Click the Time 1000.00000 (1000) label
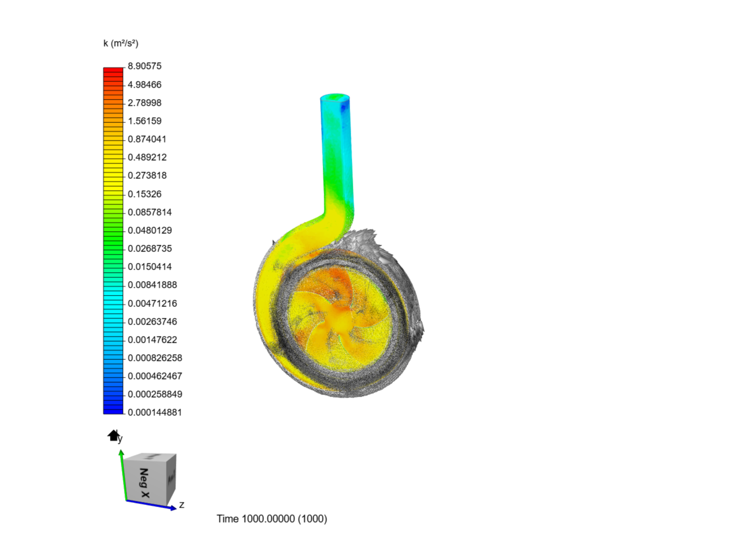 (x=272, y=519)
